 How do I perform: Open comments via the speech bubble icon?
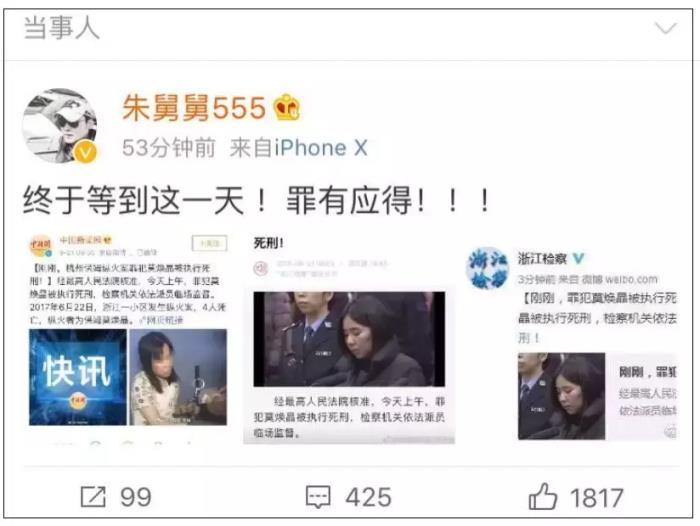pos(318,497)
